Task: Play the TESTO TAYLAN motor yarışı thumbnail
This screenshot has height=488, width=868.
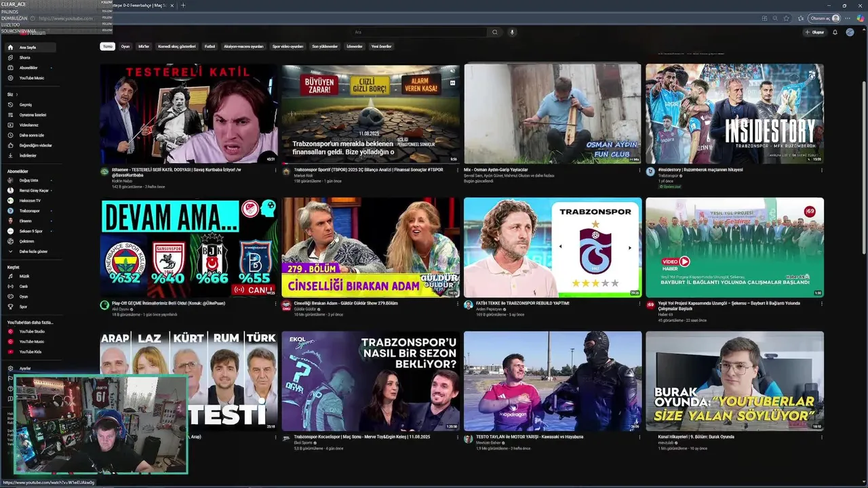Action: 553,381
